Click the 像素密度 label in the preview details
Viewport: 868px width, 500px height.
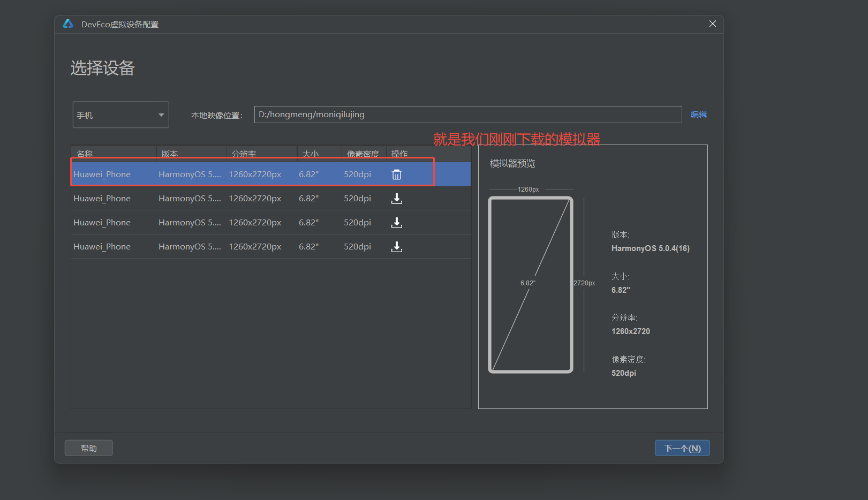[x=629, y=359]
